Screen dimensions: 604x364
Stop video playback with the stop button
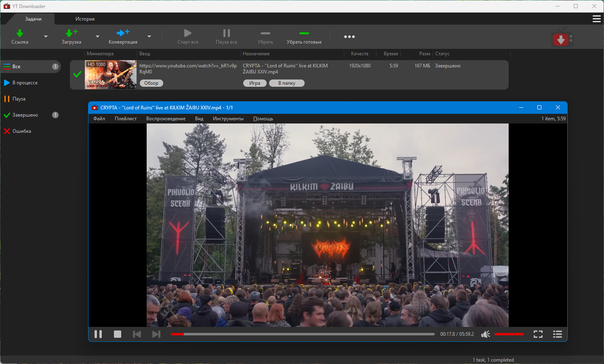click(x=118, y=334)
